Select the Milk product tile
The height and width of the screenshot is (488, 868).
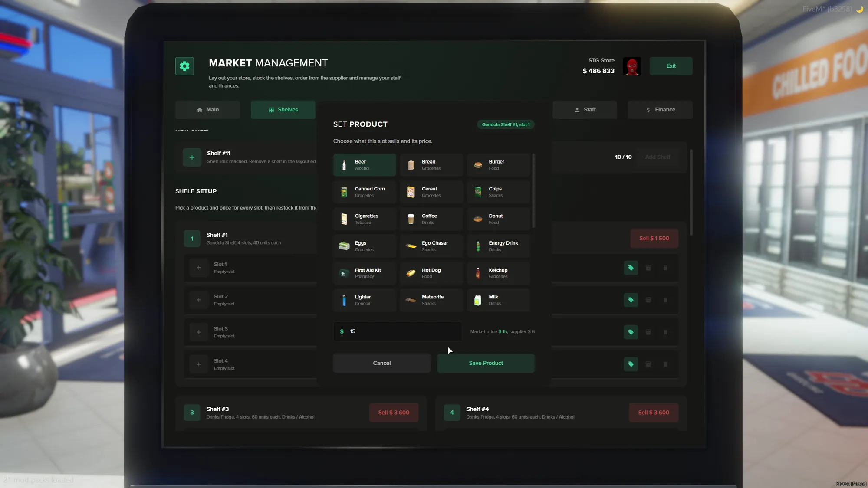click(499, 300)
